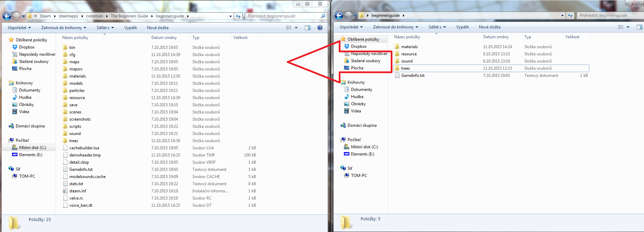Select Domácí skupina in the left window sidebar
Image resolution: width=644 pixels, height=232 pixels.
[x=30, y=126]
